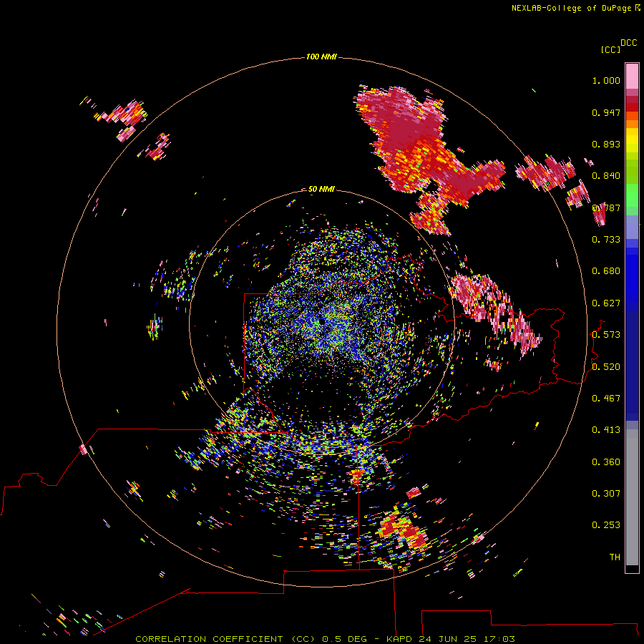This screenshot has height=644, width=644.
Task: Click the 17:03 timestamp
Action: [x=499, y=639]
